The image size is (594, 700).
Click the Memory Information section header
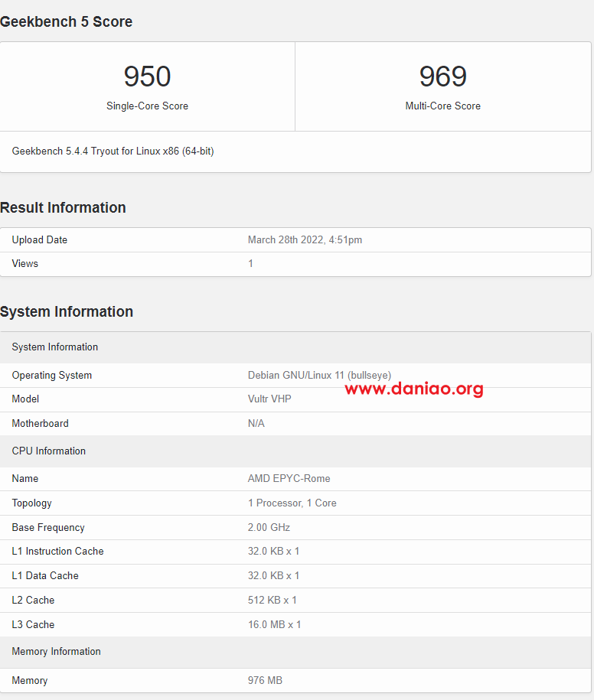(295, 653)
